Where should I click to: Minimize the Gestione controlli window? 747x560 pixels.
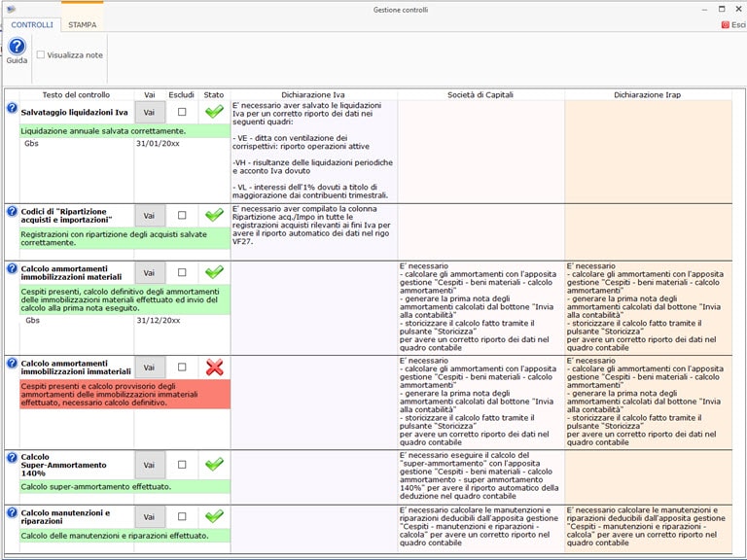pyautogui.click(x=704, y=10)
